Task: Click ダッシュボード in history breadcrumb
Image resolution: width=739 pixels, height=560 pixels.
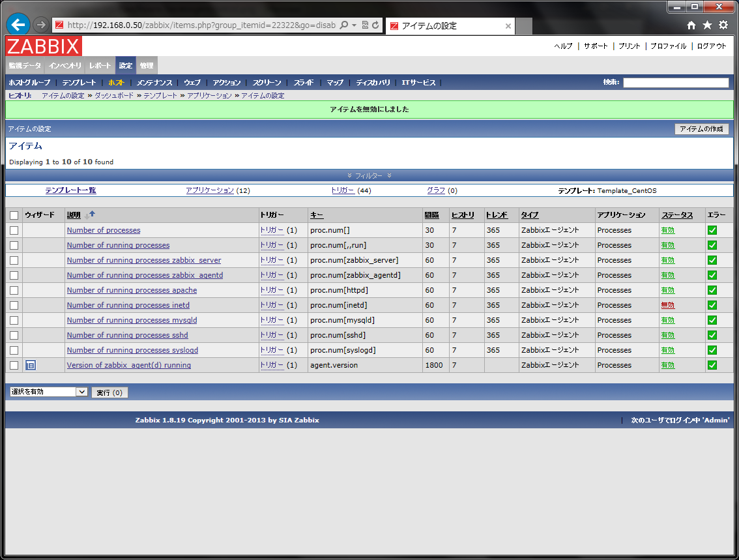Action: [114, 96]
